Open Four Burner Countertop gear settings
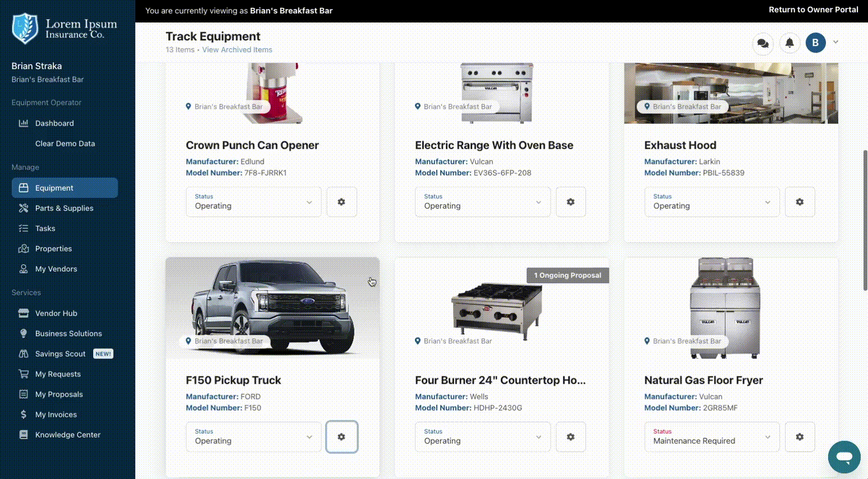Image resolution: width=868 pixels, height=479 pixels. tap(571, 437)
